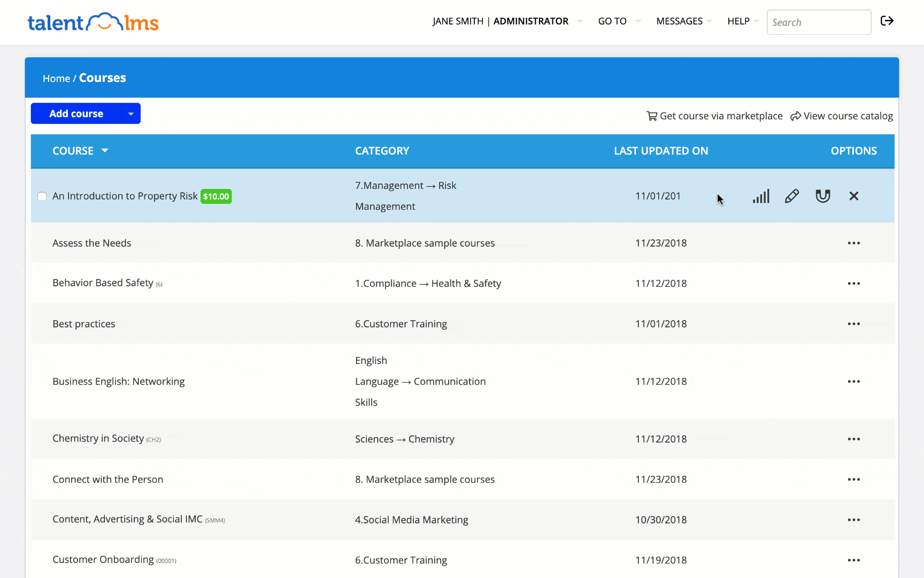Viewport: 924px width, 578px height.
Task: Log out using the exit arrow icon
Action: [887, 21]
